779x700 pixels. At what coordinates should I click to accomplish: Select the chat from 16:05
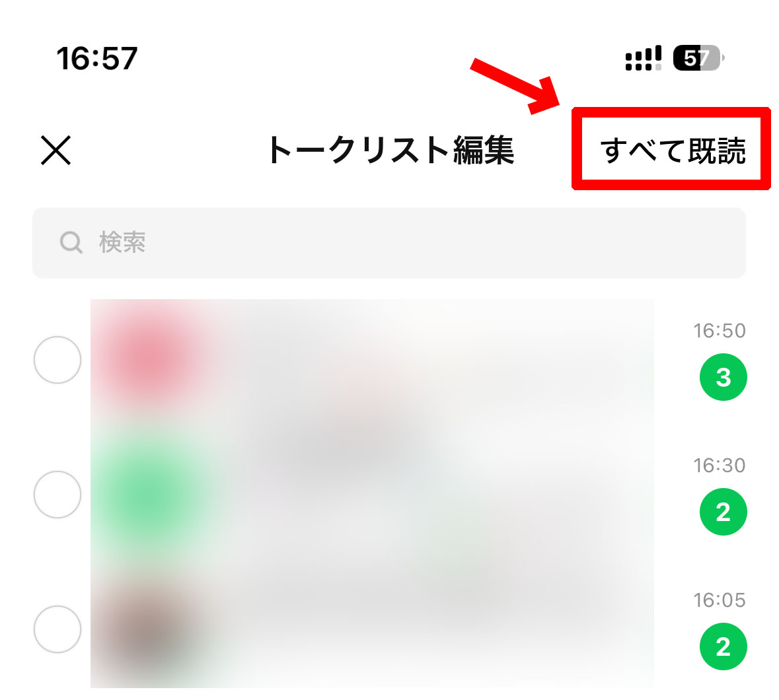tap(57, 629)
